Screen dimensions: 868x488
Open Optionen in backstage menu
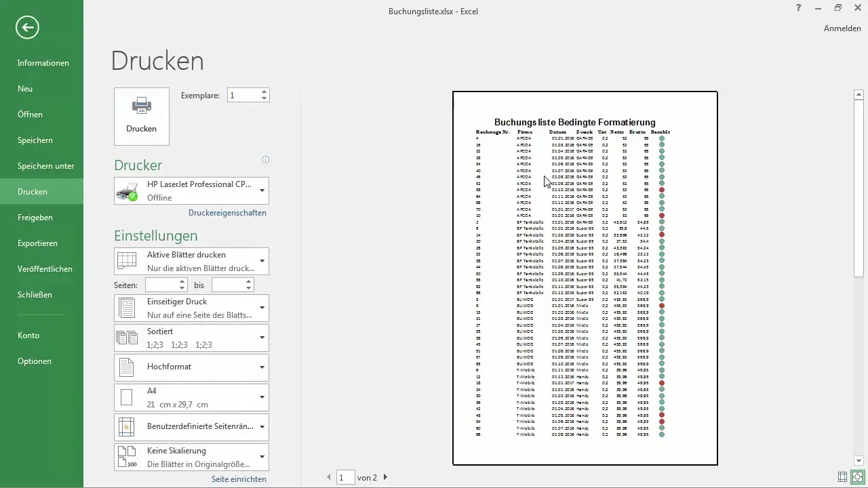41,361
